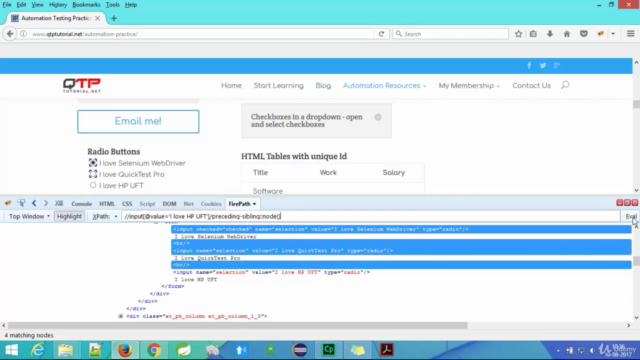This screenshot has width=640, height=360.
Task: Reload the page with the refresh icon
Action: pyautogui.click(x=381, y=34)
